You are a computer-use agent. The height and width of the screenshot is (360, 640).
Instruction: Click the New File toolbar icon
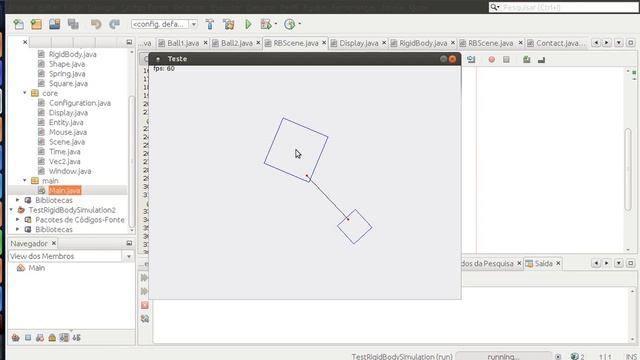coord(18,24)
